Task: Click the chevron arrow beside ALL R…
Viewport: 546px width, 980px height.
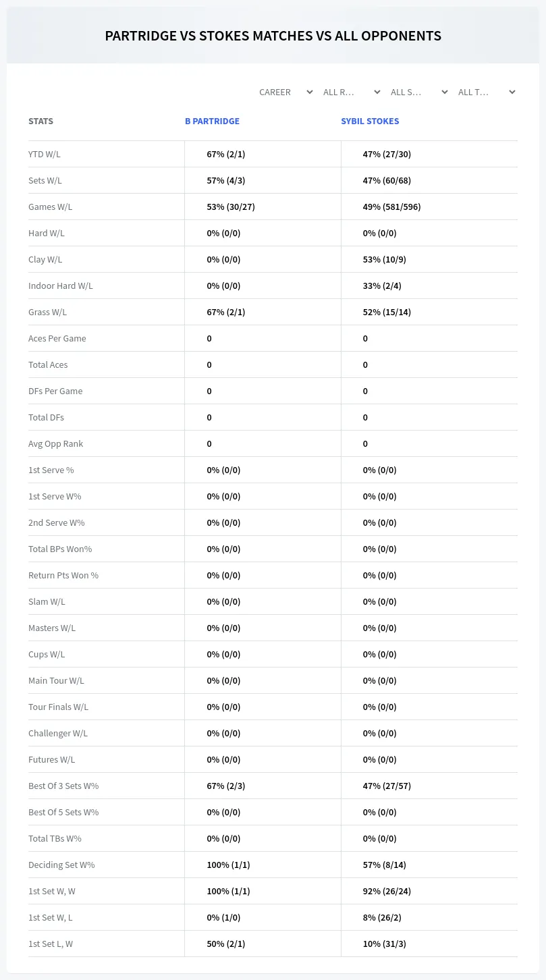Action: pyautogui.click(x=377, y=92)
